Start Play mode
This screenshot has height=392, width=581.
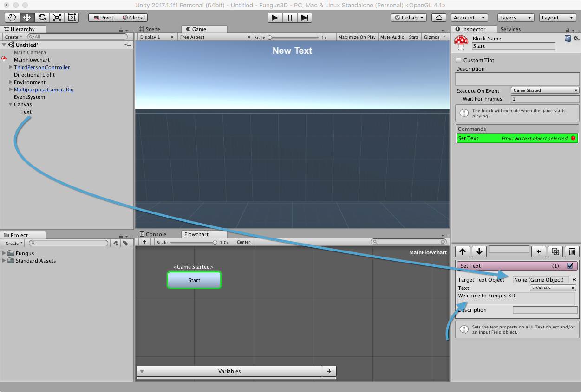pos(275,18)
